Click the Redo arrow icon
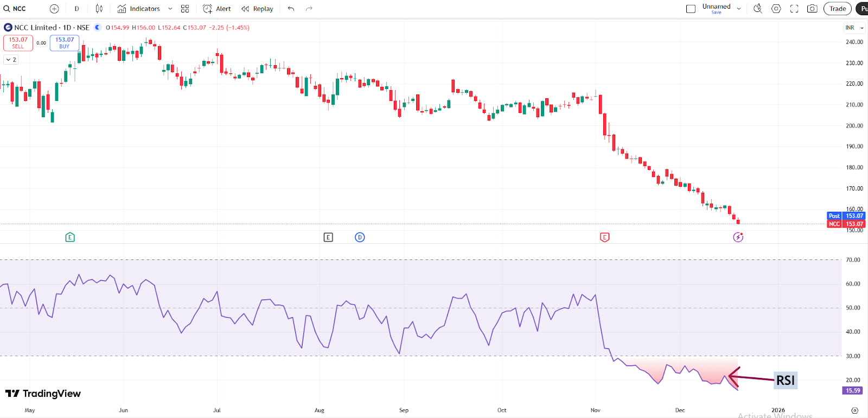Viewport: 868px width, 418px height. [309, 9]
